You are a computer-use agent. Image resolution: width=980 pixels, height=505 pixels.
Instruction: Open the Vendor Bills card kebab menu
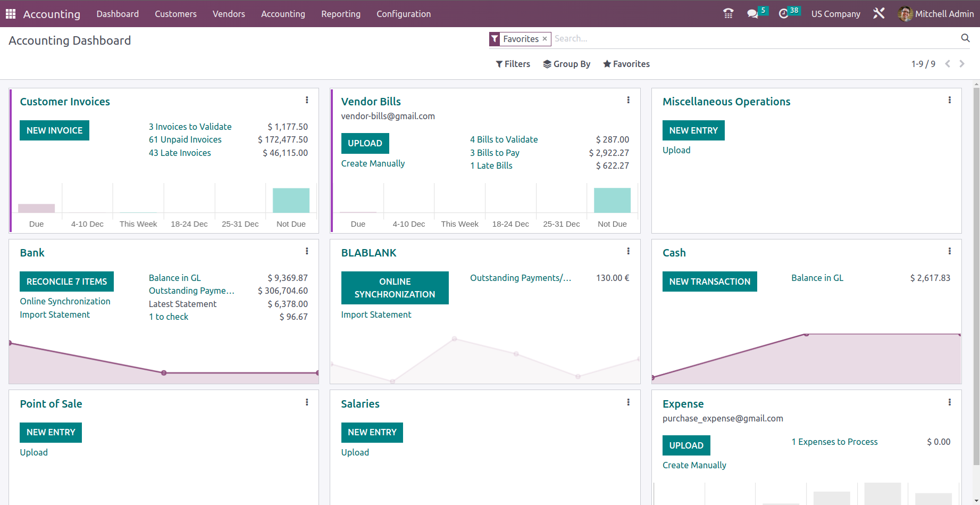tap(629, 100)
